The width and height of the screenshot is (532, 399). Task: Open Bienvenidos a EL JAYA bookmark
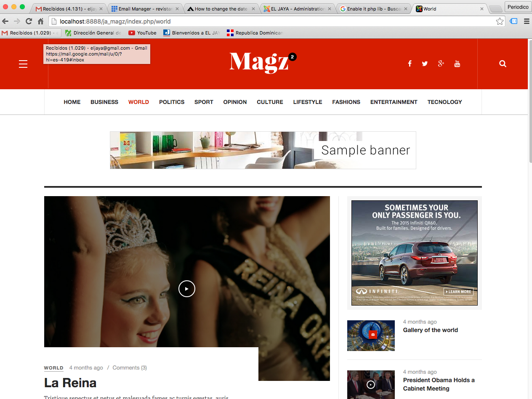coord(192,33)
